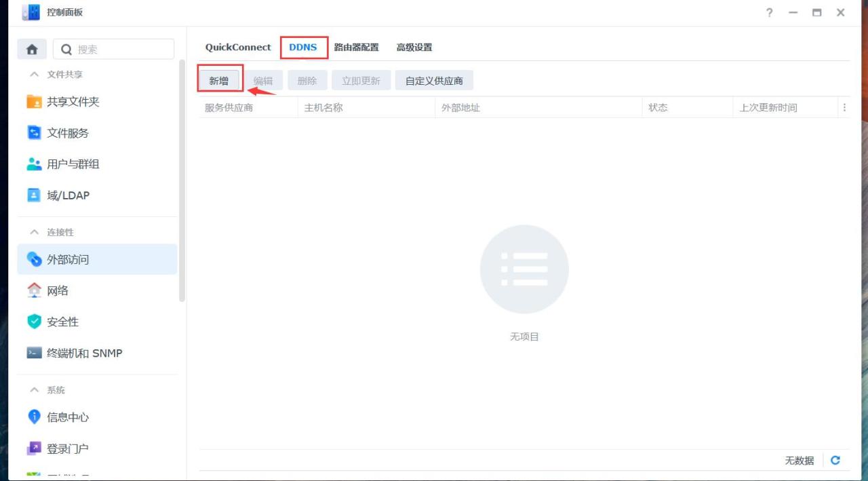Collapse the System (系统) section
The height and width of the screenshot is (481, 868).
pyautogui.click(x=35, y=390)
